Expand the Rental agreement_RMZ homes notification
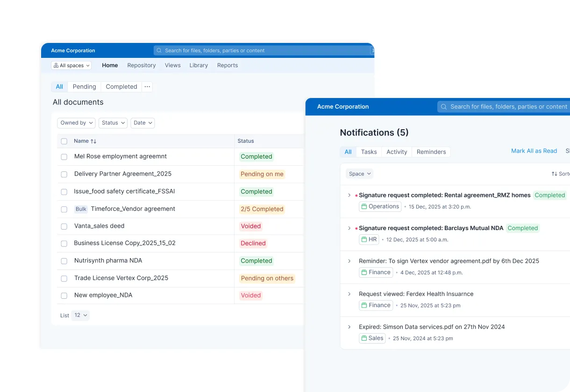The width and height of the screenshot is (570, 392). coord(349,195)
